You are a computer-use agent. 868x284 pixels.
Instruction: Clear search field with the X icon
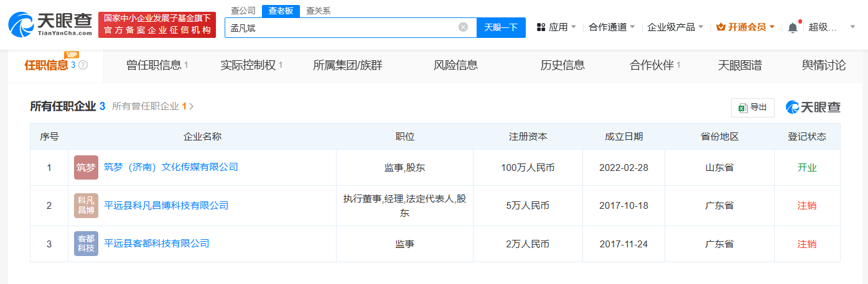463,27
